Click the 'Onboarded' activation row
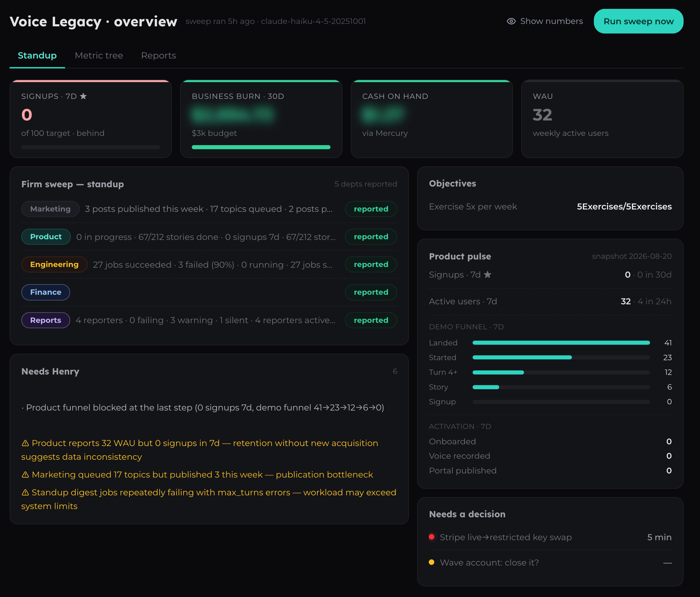This screenshot has width=700, height=597. pos(550,441)
